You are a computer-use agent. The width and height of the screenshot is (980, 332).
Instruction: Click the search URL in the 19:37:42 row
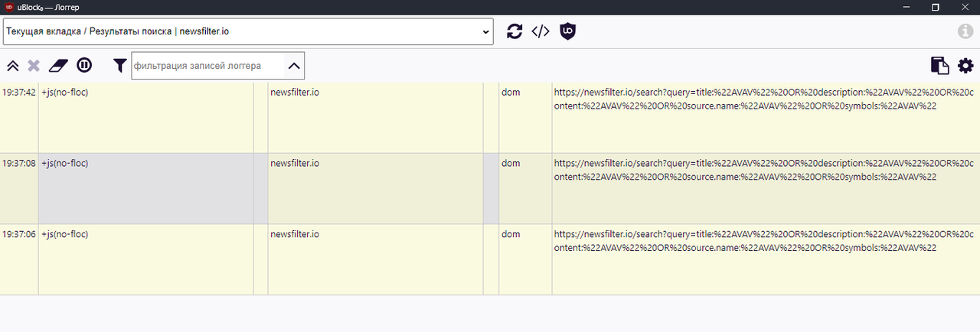(764, 99)
